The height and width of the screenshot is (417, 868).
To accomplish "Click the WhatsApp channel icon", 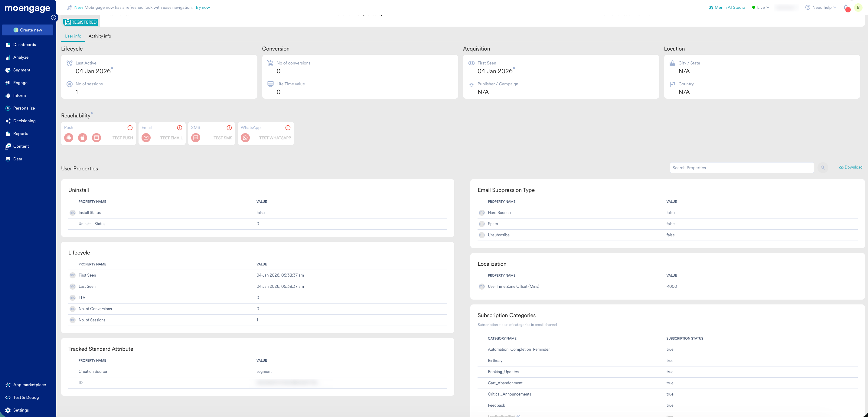I will 245,138.
